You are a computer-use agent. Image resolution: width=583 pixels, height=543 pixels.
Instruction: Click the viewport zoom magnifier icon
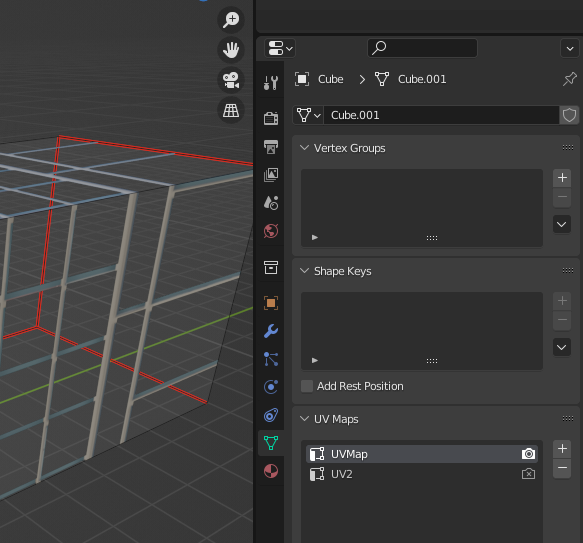tap(231, 19)
